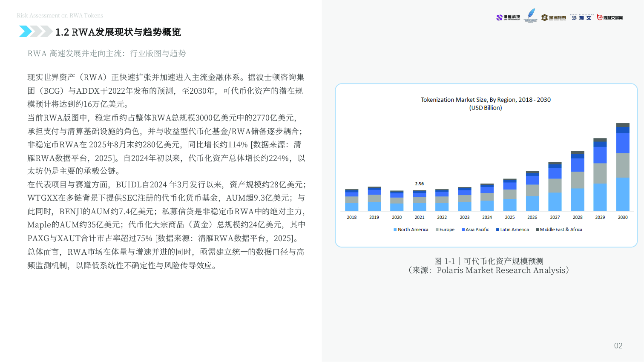Image resolution: width=644 pixels, height=362 pixels.
Task: Click the 1.2 RWA section heading
Action: (x=118, y=32)
